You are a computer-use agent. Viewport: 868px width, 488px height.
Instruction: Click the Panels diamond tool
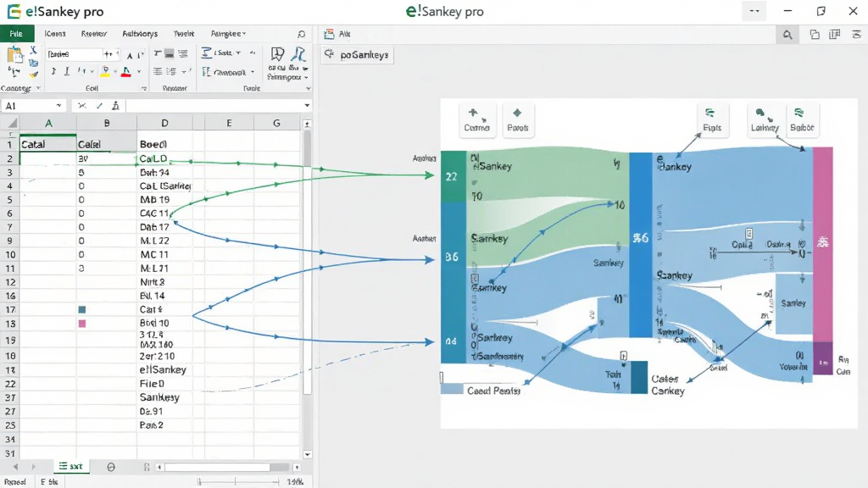tap(518, 119)
